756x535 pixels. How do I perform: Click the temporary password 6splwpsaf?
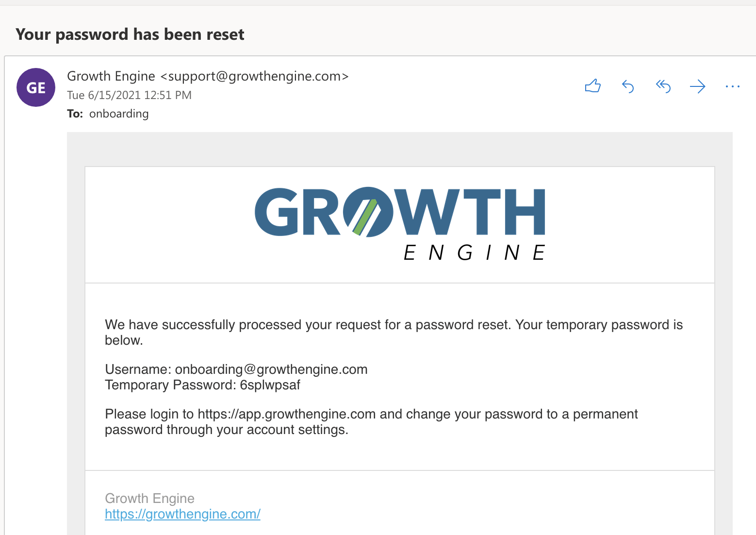click(x=270, y=385)
